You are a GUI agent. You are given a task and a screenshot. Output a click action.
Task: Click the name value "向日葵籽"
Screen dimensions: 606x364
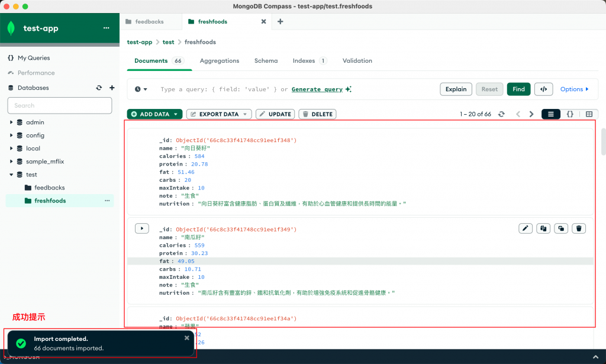tap(195, 149)
